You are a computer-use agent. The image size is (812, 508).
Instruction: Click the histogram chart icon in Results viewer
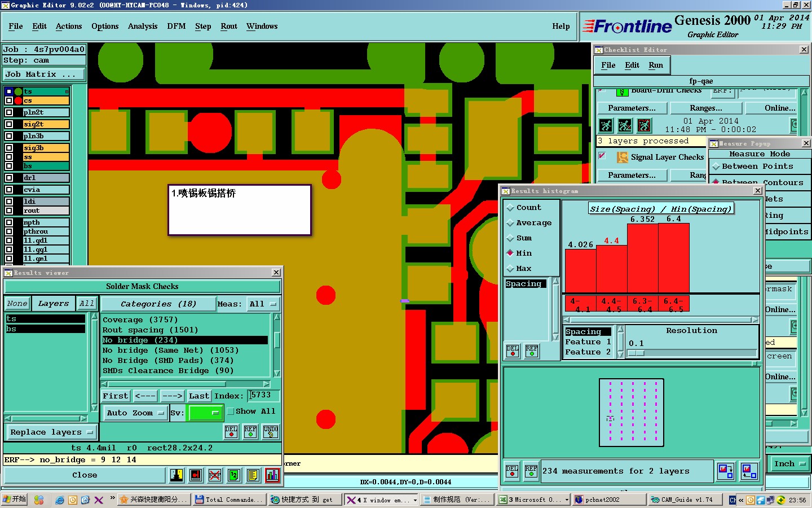coord(272,475)
